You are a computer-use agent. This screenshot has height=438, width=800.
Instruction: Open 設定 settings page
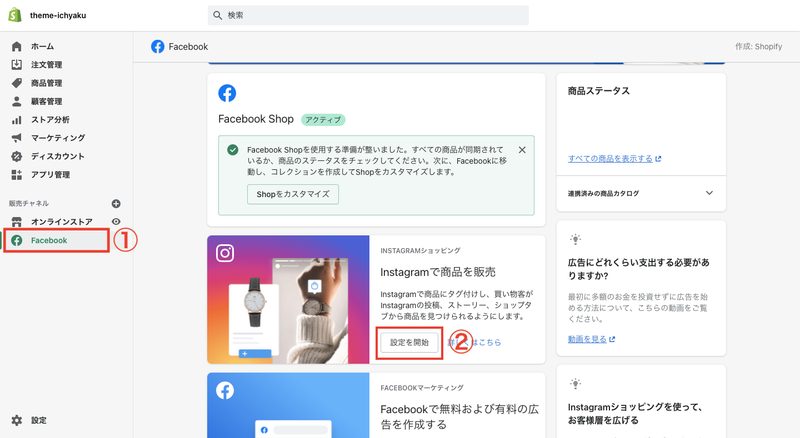tap(39, 420)
